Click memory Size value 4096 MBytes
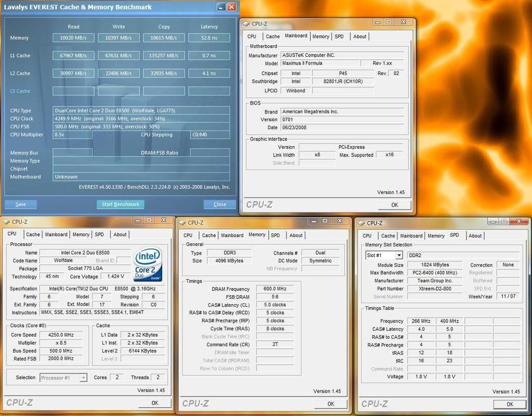 229,261
